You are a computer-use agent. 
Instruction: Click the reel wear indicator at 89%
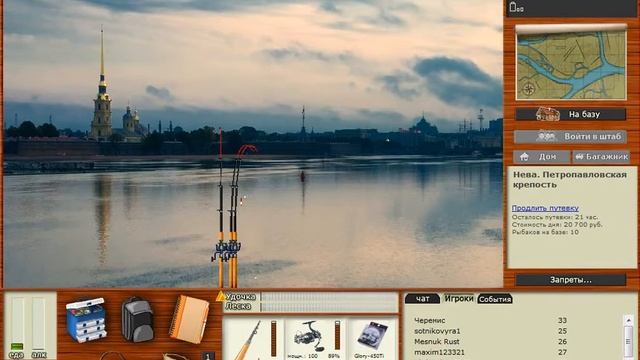pos(337,335)
